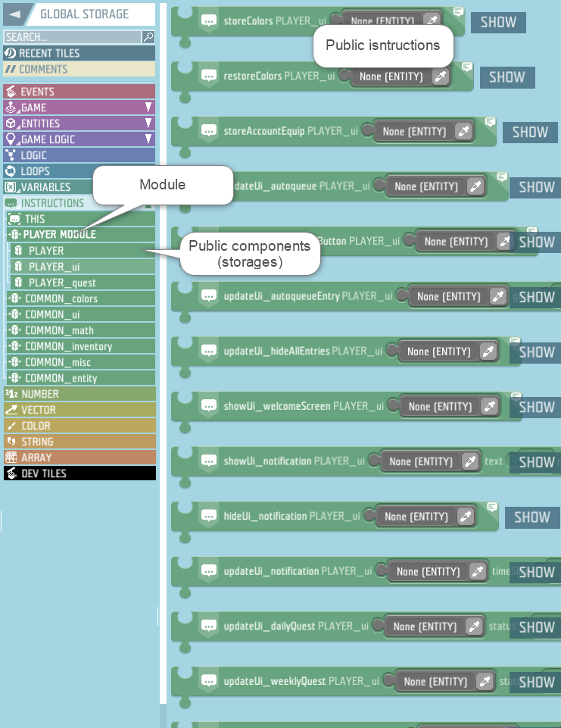Click comment bubble on restoreColors tile

(x=467, y=67)
